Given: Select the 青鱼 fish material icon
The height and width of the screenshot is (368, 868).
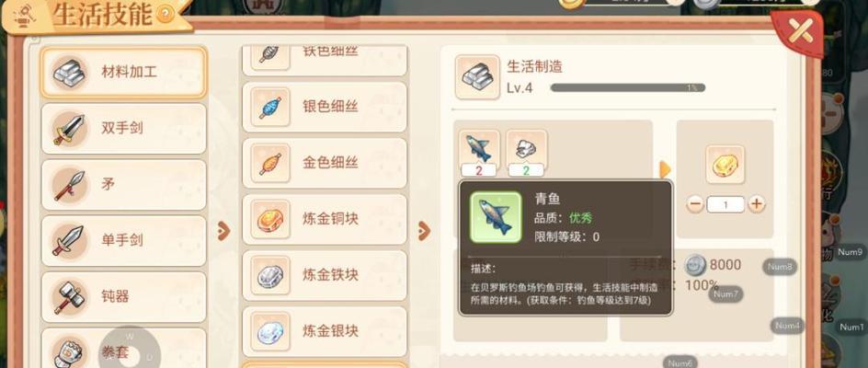Looking at the screenshot, I should tap(479, 148).
